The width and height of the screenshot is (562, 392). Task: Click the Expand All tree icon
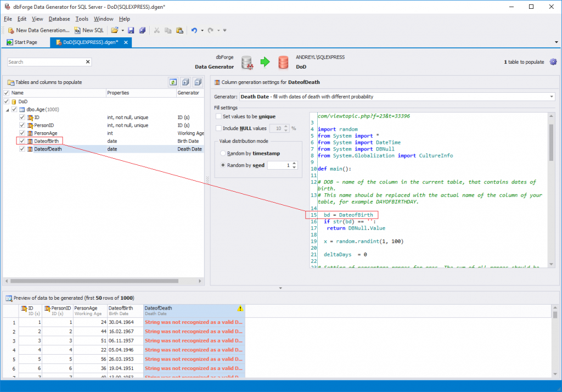pos(185,82)
